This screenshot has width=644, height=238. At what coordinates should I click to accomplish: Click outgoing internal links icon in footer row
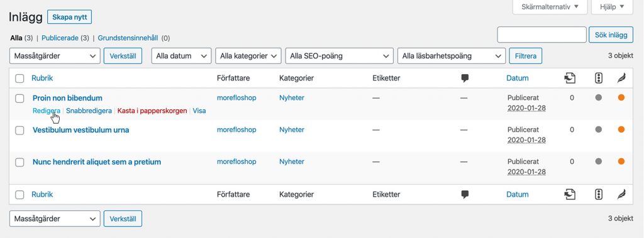[570, 194]
